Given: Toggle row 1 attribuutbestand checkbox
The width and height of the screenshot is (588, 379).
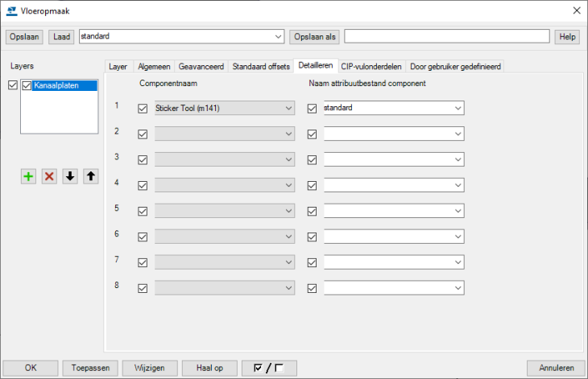Looking at the screenshot, I should pyautogui.click(x=313, y=108).
